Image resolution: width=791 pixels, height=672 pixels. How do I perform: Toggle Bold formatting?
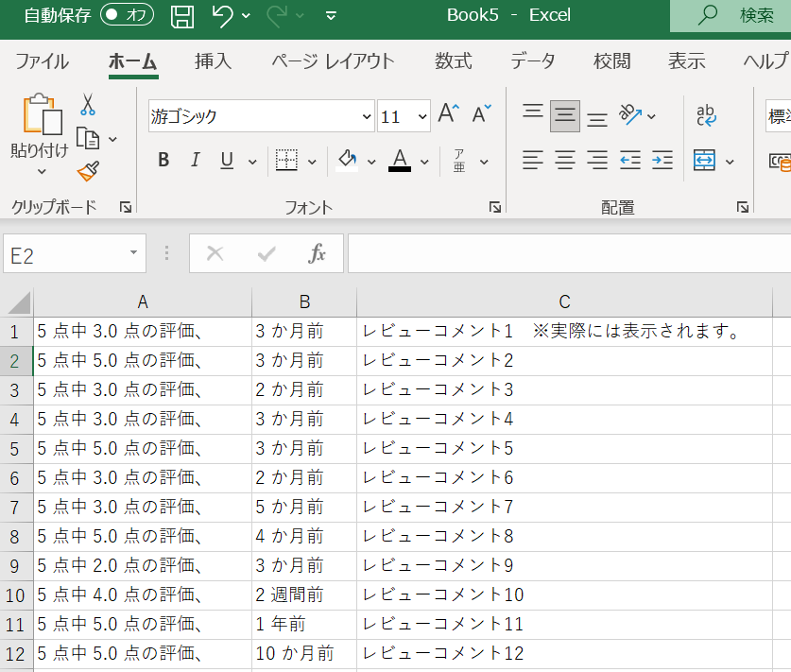[x=163, y=160]
